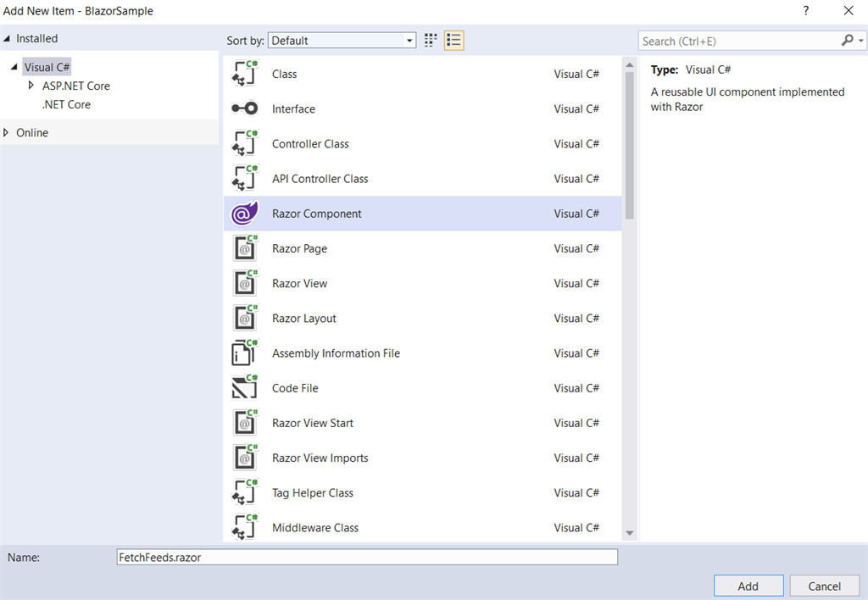
Task: Select Visual C# in the tree
Action: (47, 67)
